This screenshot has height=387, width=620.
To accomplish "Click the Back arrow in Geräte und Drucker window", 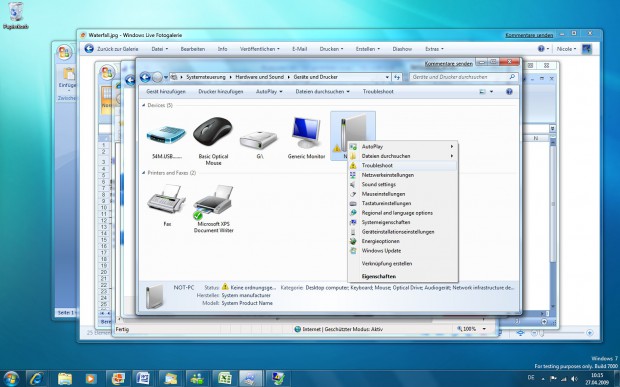I will [x=145, y=77].
